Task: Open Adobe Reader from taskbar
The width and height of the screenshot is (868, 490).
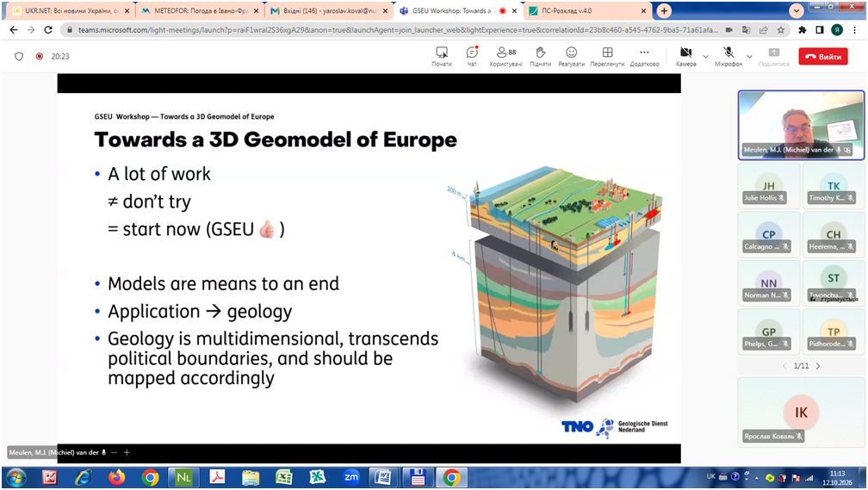Action: [216, 477]
